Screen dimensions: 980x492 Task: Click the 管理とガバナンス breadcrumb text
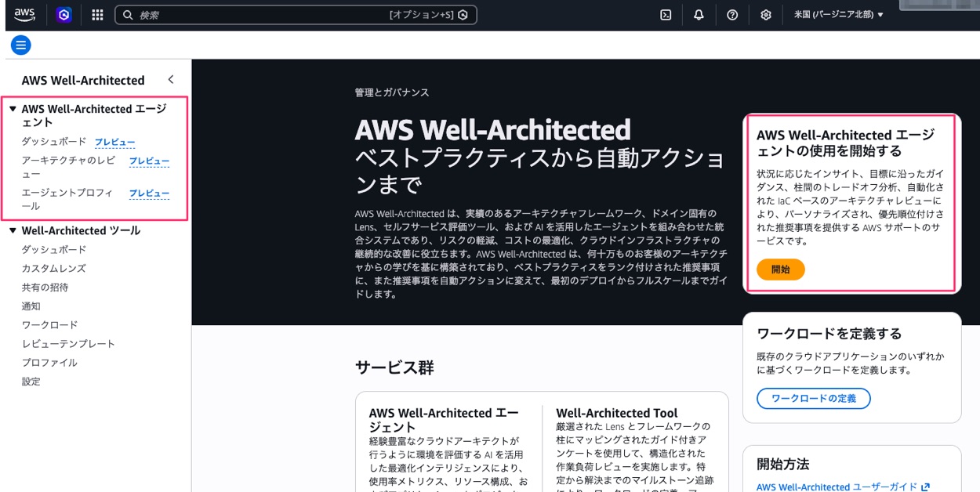[x=392, y=92]
